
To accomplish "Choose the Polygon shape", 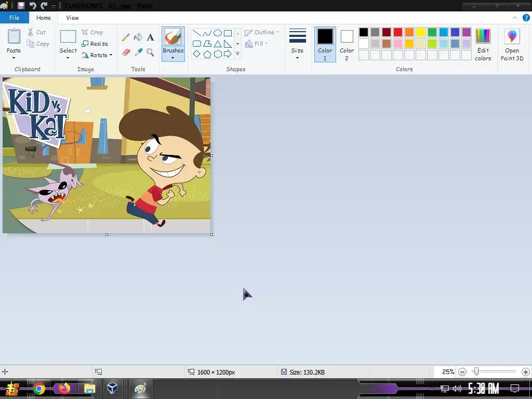I will pyautogui.click(x=207, y=44).
